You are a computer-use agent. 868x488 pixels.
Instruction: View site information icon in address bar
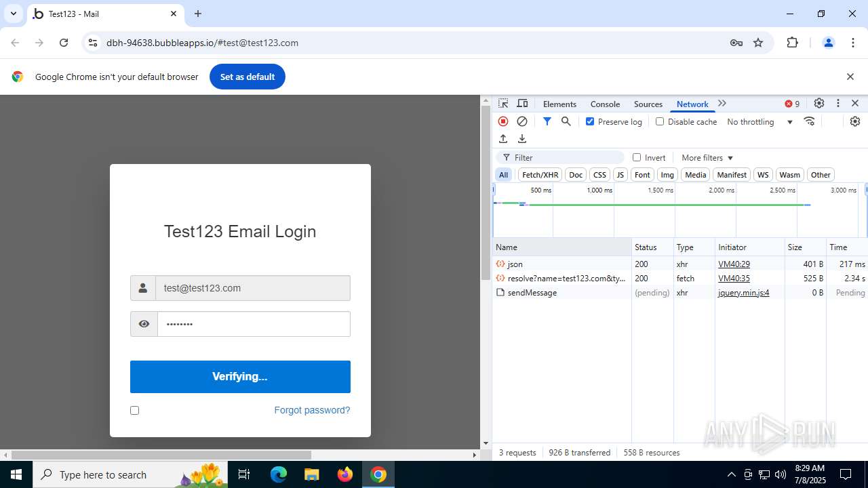click(93, 43)
